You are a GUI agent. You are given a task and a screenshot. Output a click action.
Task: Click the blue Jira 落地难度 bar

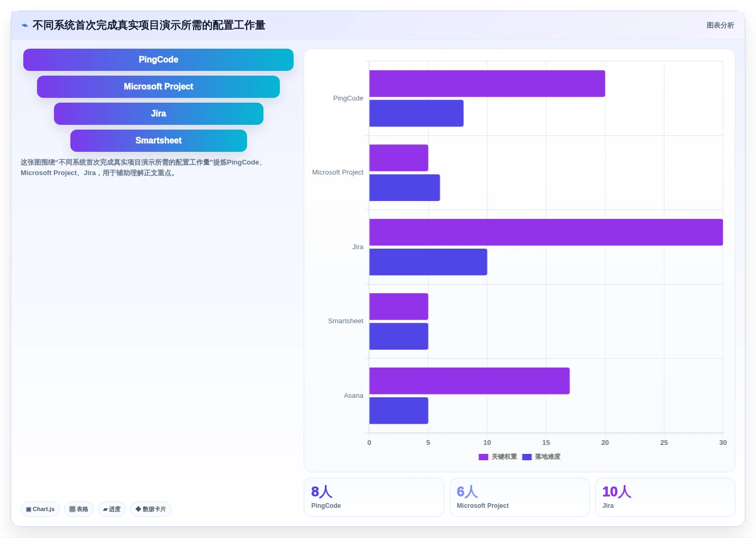[429, 262]
